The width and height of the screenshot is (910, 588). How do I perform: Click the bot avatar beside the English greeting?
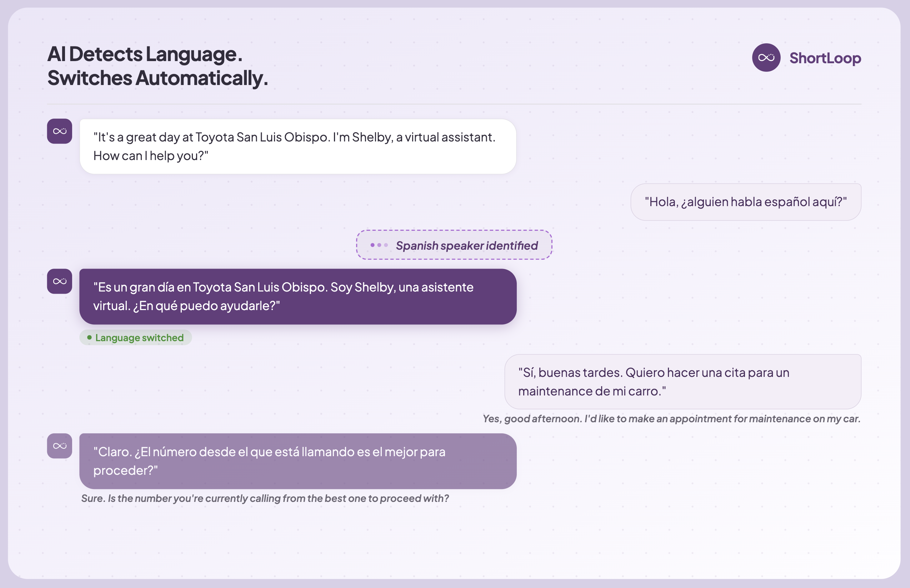tap(60, 131)
